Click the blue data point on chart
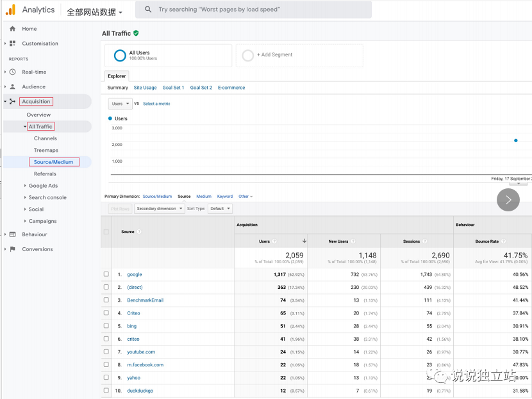The width and height of the screenshot is (532, 399). pyautogui.click(x=516, y=140)
